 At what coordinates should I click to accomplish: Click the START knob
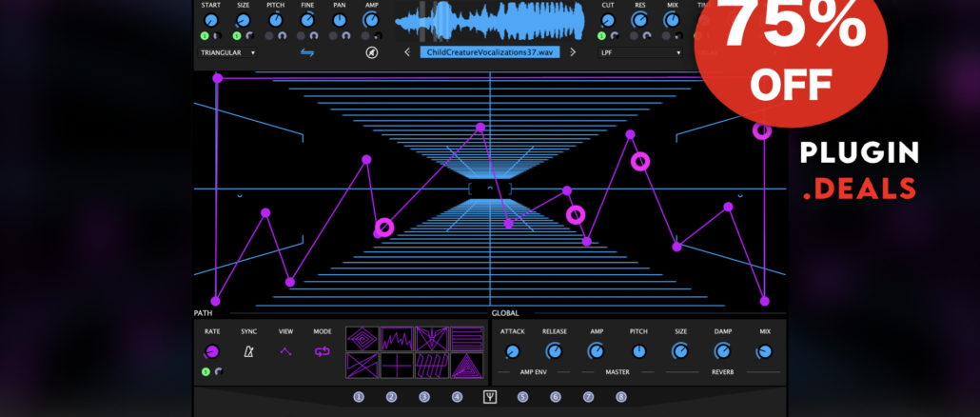[x=211, y=20]
